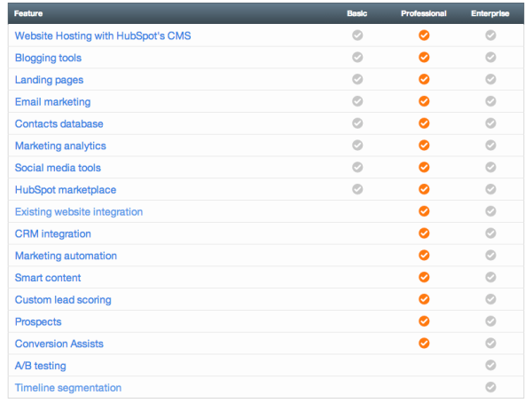
Task: Click Professional checkmark for Smart content
Action: pyautogui.click(x=424, y=277)
